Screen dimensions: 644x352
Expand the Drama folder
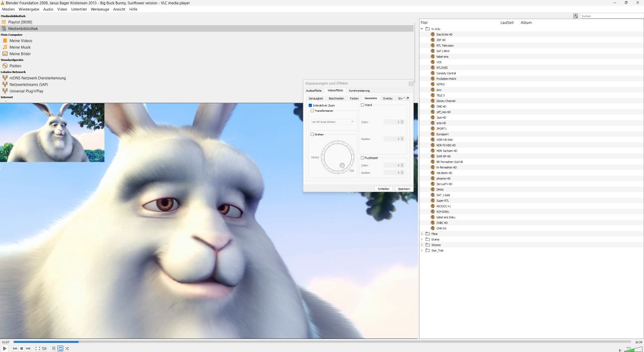(x=422, y=239)
